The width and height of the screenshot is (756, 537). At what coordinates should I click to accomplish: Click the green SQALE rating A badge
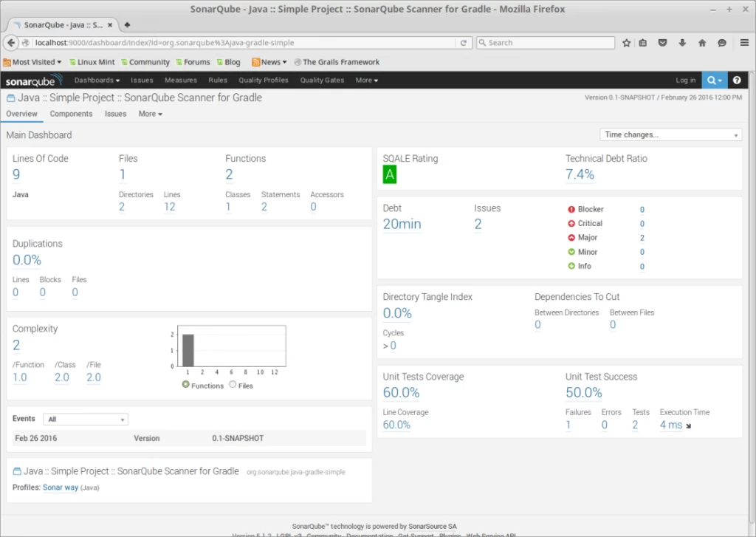tap(390, 174)
